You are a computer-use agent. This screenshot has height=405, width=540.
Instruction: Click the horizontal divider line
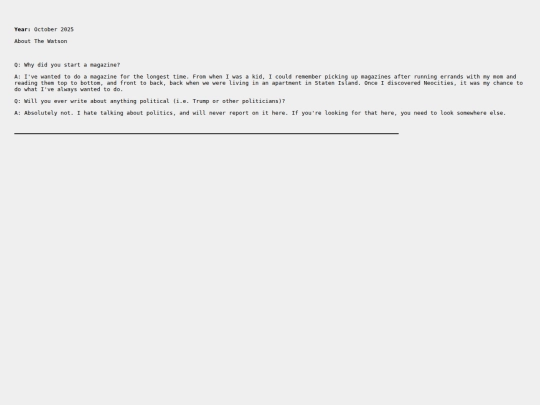pyautogui.click(x=206, y=133)
